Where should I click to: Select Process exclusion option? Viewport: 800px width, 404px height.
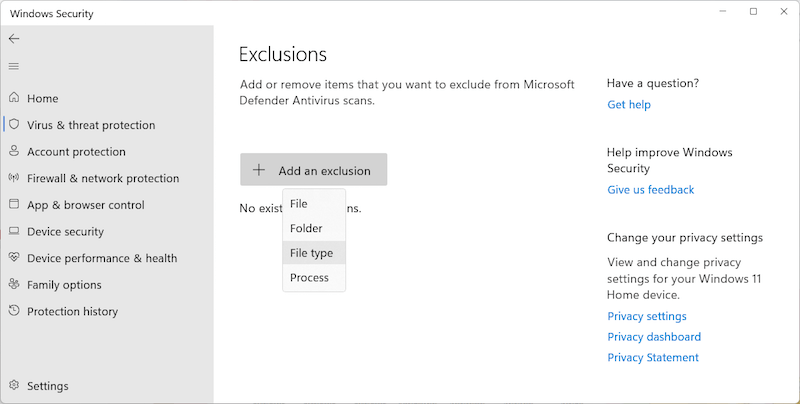(314, 277)
